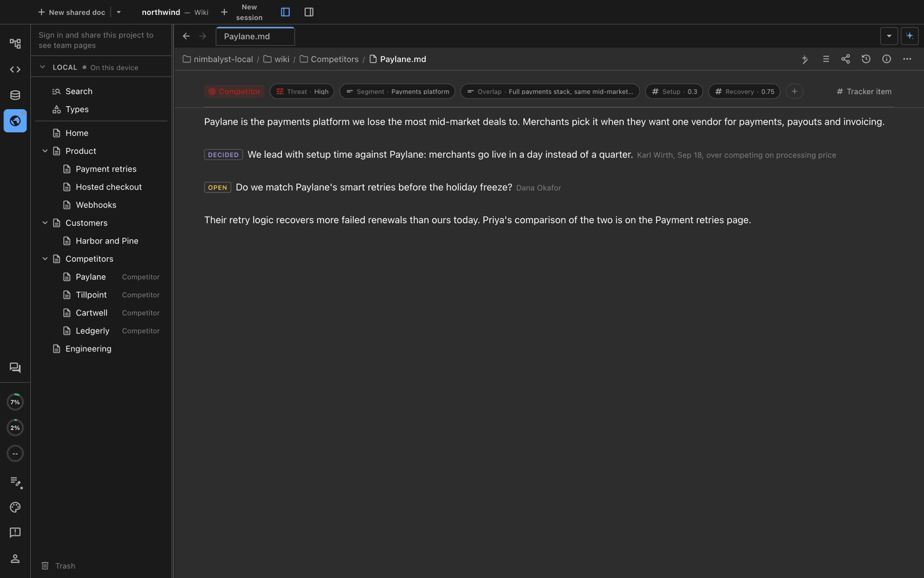
Task: Open the user account icon
Action: coord(15,558)
